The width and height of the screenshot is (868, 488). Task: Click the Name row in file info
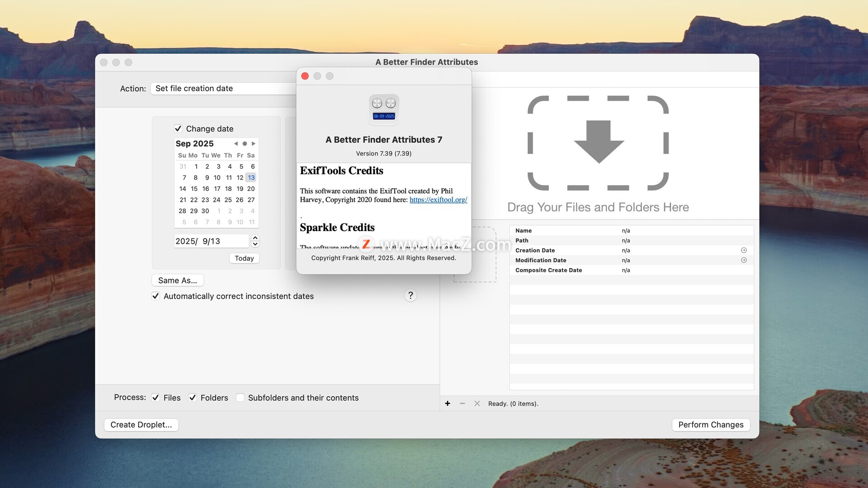point(632,231)
